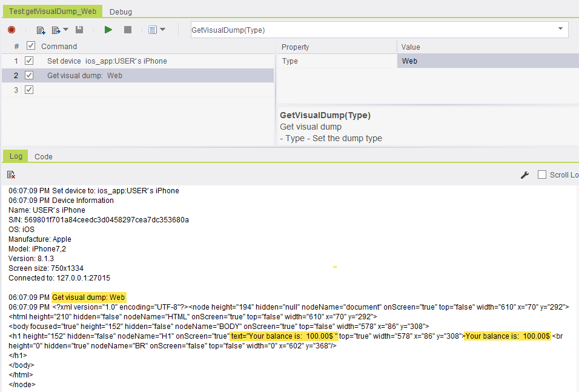This screenshot has width=579, height=392.
Task: Click the export script icon
Action: coord(56,30)
